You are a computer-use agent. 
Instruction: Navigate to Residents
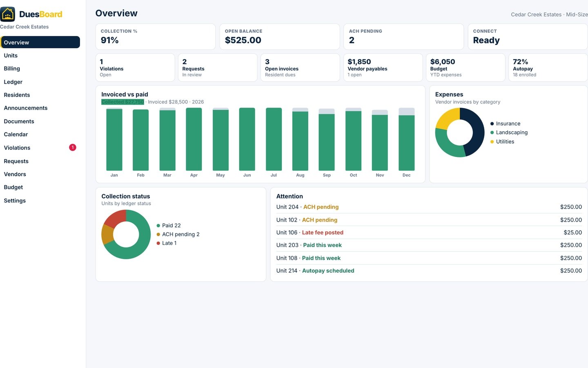pyautogui.click(x=40, y=95)
